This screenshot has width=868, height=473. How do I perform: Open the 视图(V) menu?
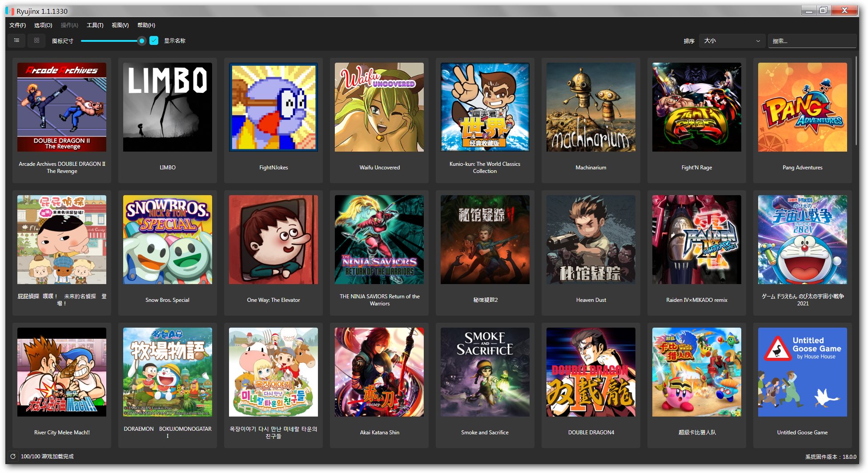pos(120,25)
